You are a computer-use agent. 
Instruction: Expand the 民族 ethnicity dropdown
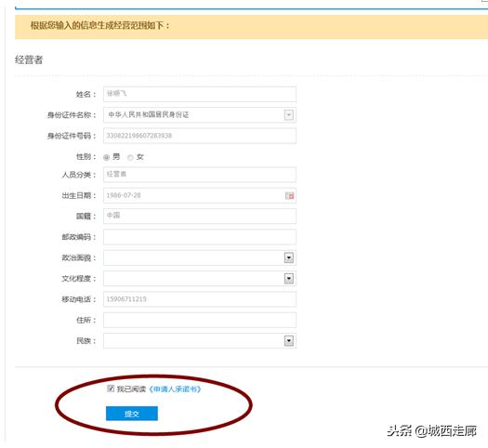(x=289, y=341)
